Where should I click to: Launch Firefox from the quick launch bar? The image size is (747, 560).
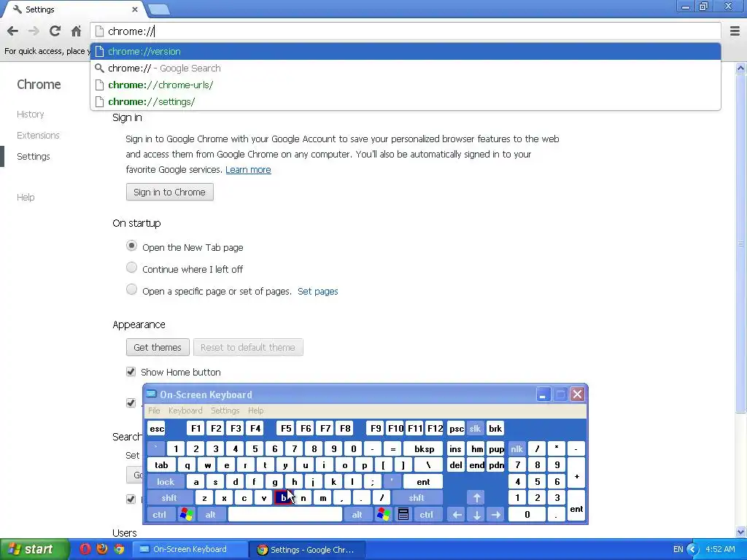click(x=102, y=549)
